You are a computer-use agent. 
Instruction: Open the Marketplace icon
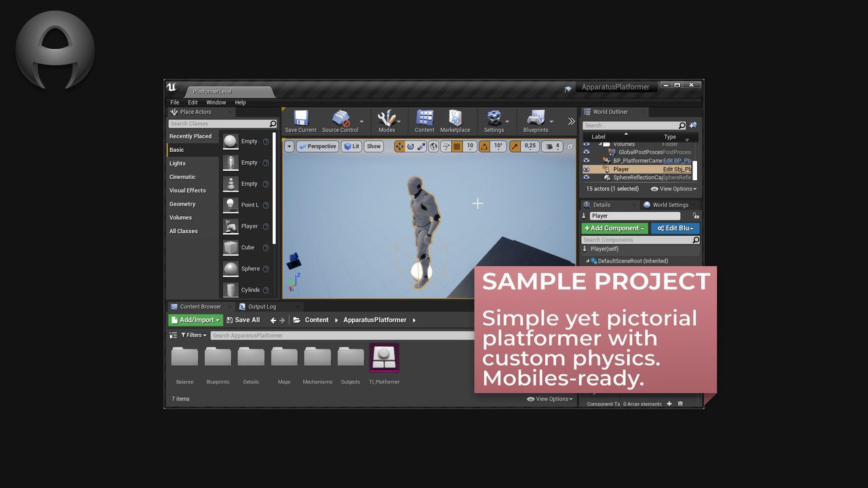[455, 119]
